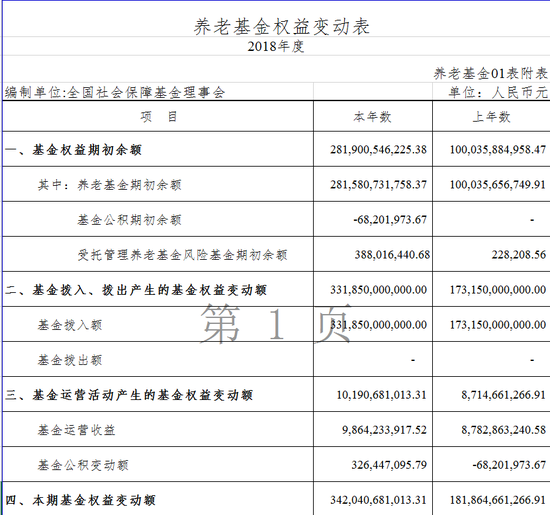Select row label 其中:养老基金期初余额

109,185
